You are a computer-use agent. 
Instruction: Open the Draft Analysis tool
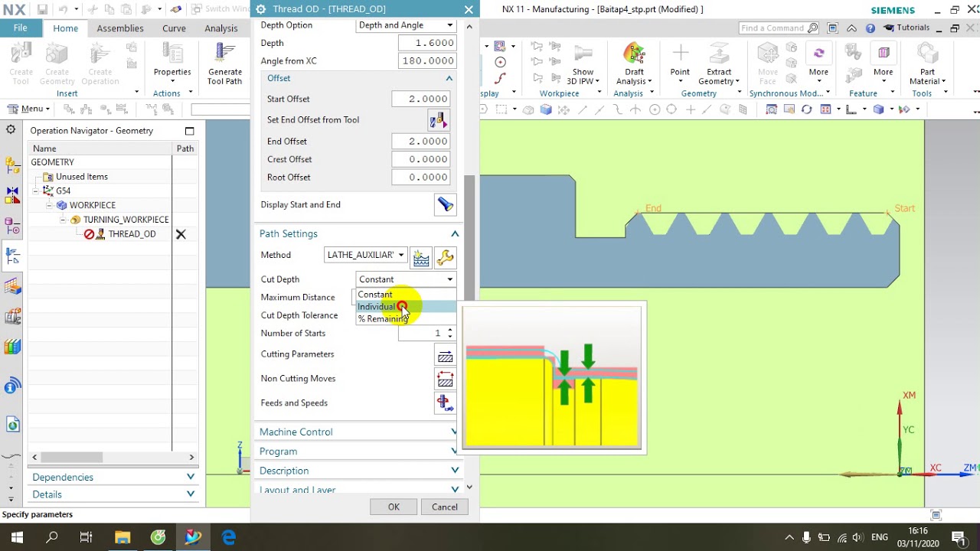pyautogui.click(x=634, y=64)
